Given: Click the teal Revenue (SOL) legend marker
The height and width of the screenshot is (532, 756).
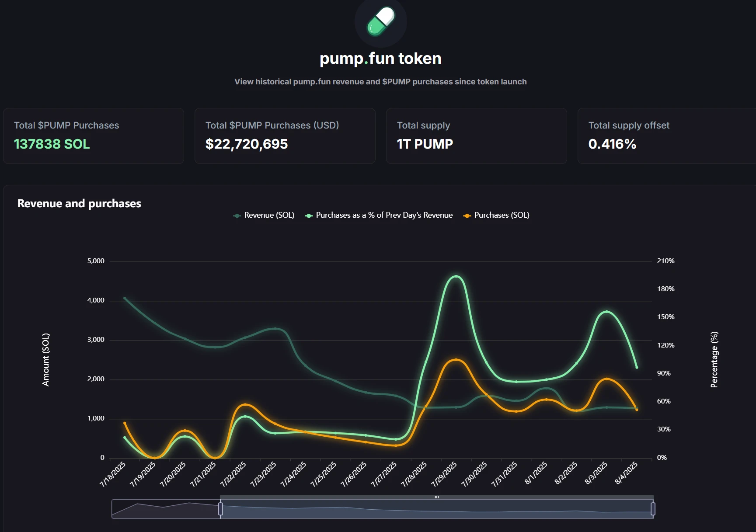Looking at the screenshot, I should (236, 215).
